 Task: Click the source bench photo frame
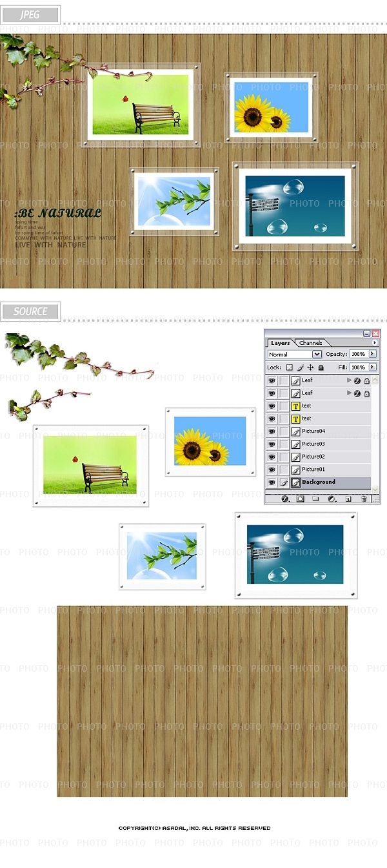tap(91, 465)
